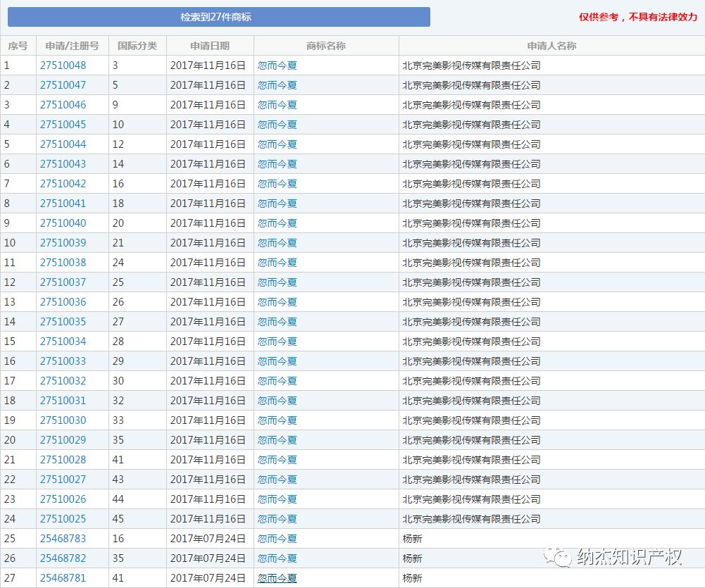Click the 商标名称 column header
The width and height of the screenshot is (705, 588).
pyautogui.click(x=325, y=46)
